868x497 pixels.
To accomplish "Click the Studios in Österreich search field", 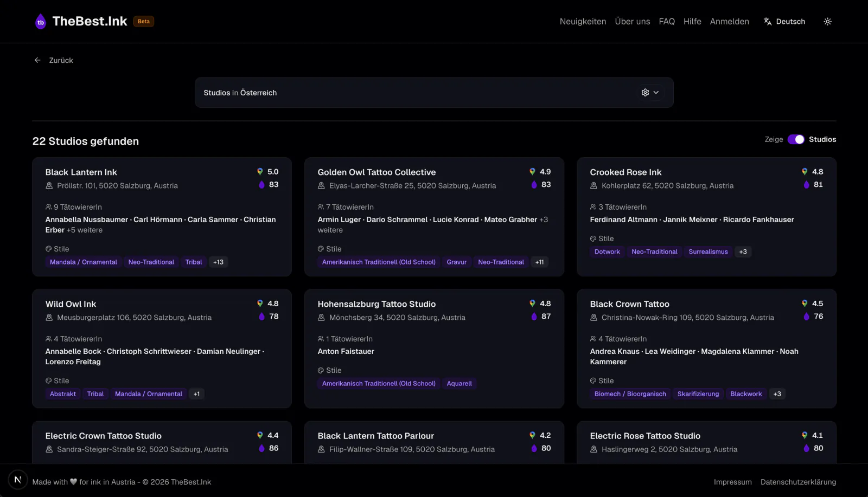I will (x=434, y=93).
